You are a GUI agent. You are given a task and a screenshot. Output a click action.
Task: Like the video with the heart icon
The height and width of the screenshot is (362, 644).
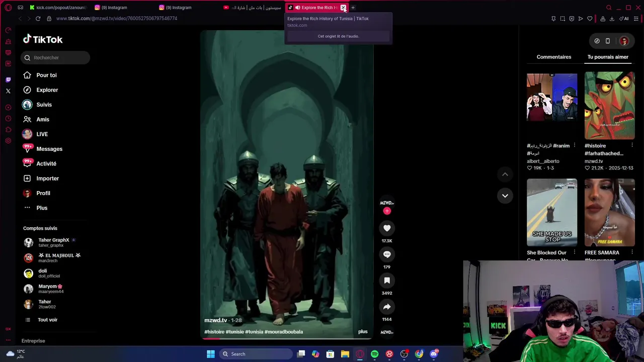click(x=387, y=228)
